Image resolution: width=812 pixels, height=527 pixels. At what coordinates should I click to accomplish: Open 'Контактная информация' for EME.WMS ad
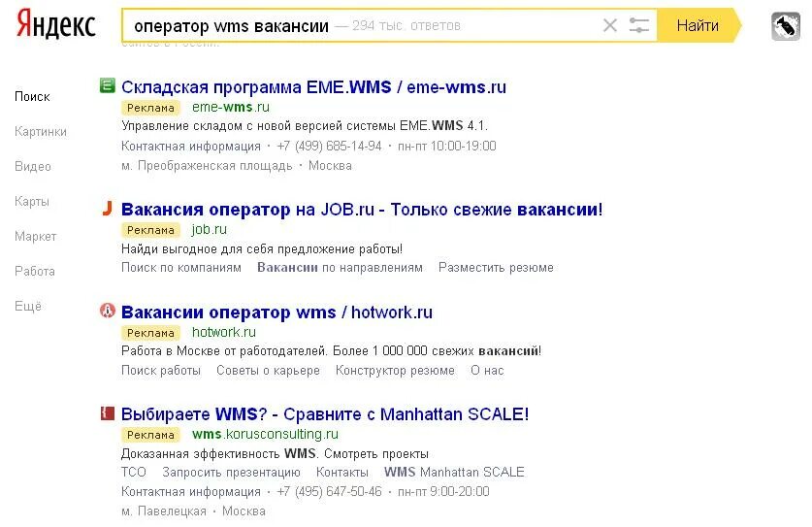pyautogui.click(x=190, y=147)
